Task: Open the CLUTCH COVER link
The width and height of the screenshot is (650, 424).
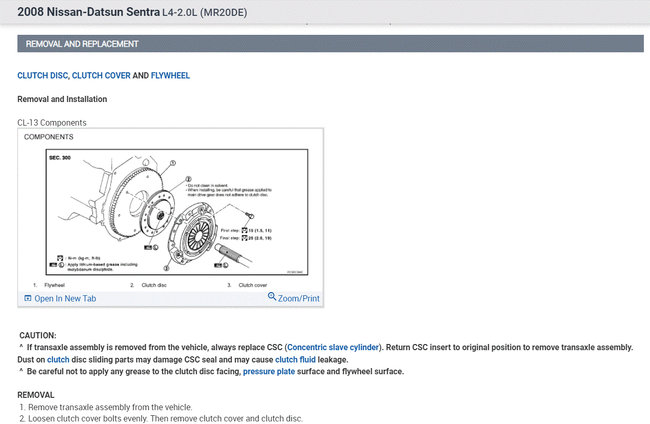Action: (x=101, y=75)
